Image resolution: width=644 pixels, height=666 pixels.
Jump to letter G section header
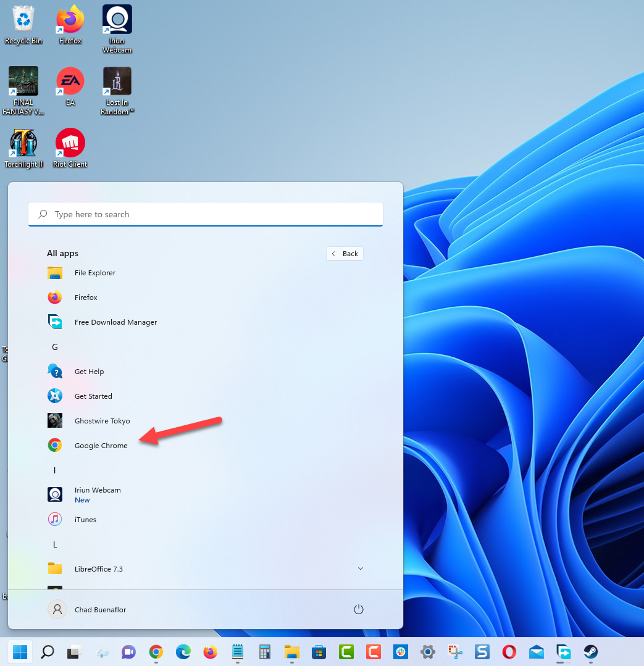pyautogui.click(x=55, y=347)
